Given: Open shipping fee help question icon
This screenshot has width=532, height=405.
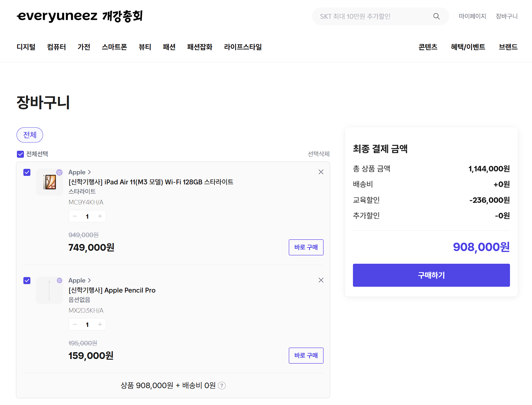Looking at the screenshot, I should tap(222, 386).
